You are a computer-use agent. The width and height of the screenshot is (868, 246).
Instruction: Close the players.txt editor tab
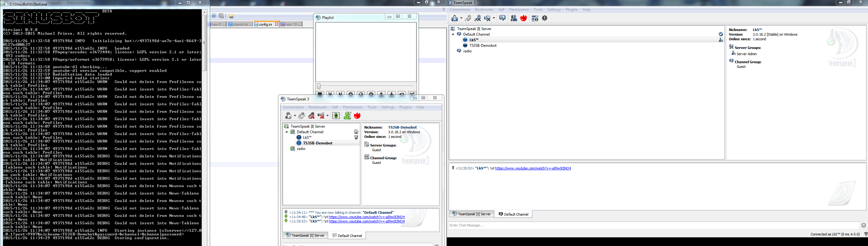point(251,24)
